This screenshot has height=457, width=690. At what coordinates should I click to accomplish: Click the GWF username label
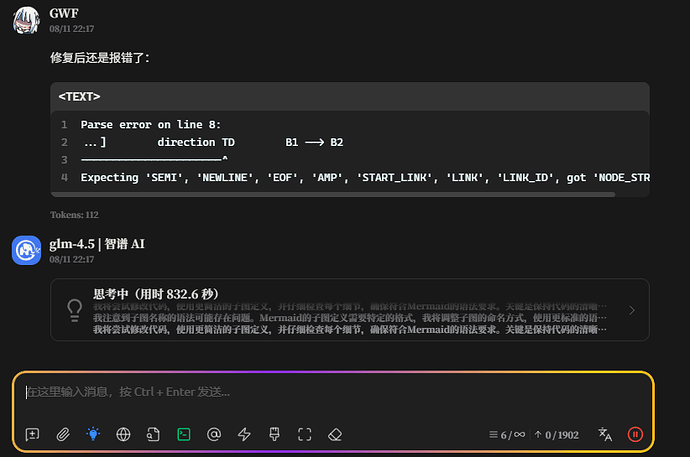[64, 14]
